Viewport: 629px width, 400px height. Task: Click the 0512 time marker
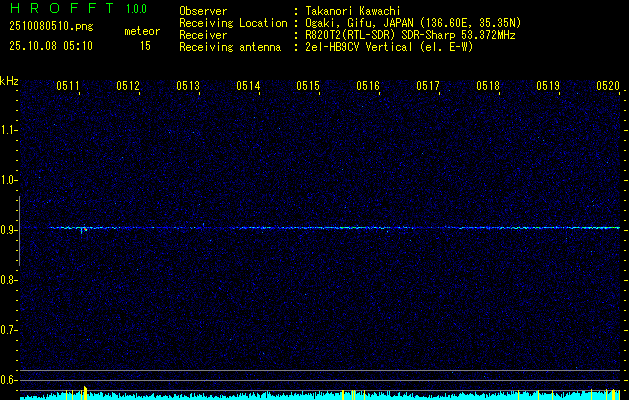(128, 86)
